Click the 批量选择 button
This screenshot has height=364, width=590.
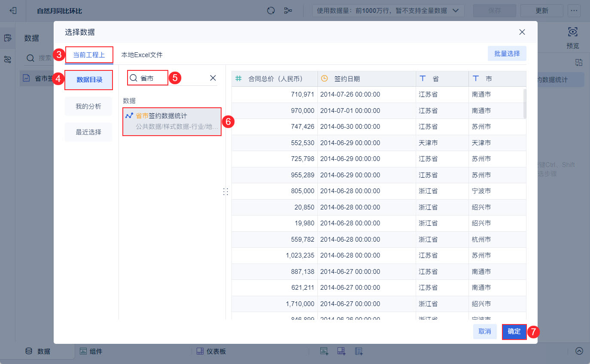(507, 54)
